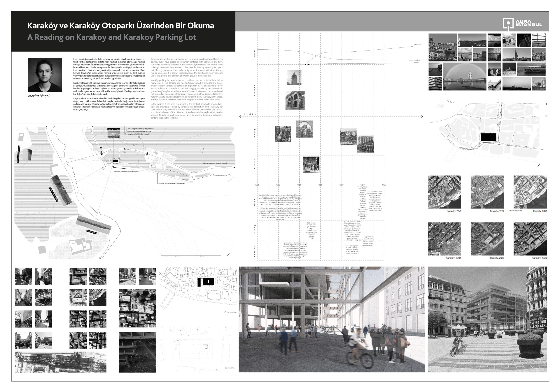The height and width of the screenshot is (392, 560).
Task: Click the Galata Kulesi label on the map
Action: click(x=114, y=129)
